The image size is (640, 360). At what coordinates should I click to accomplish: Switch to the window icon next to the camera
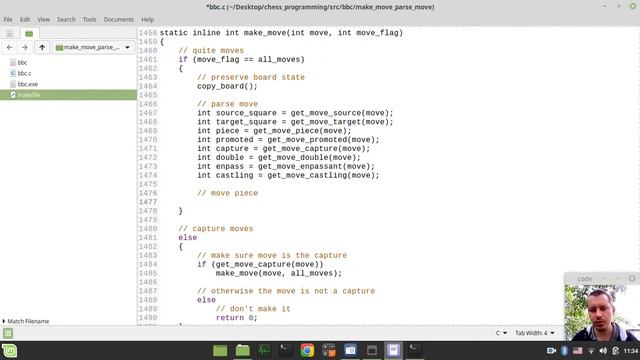tap(372, 351)
